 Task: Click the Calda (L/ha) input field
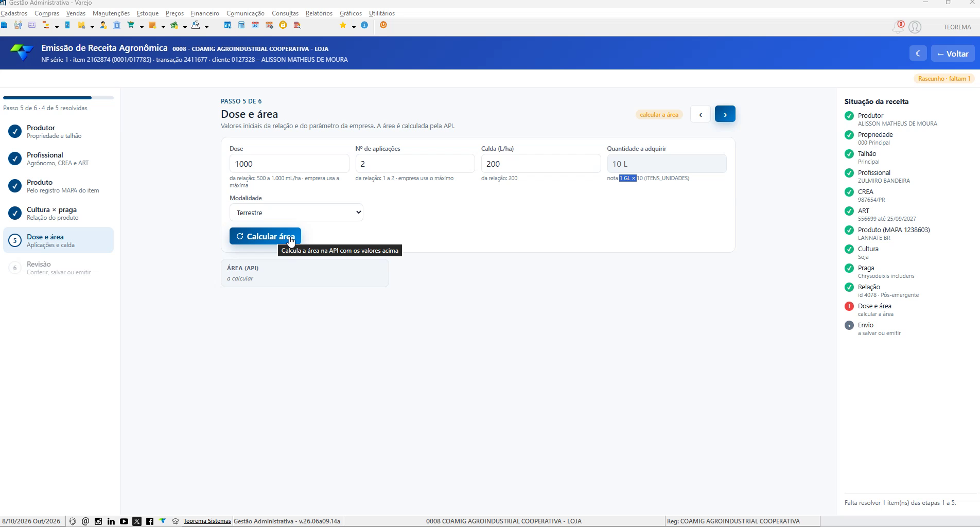[x=541, y=164]
